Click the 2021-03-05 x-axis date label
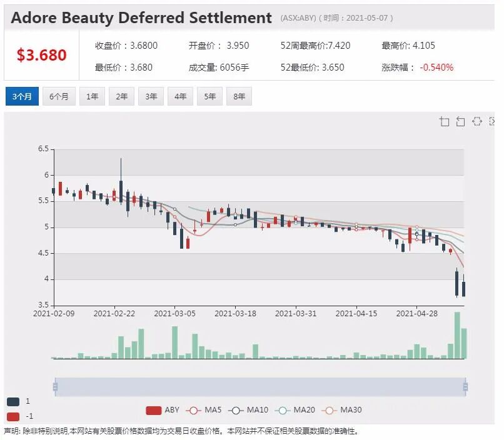This screenshot has width=504, height=440. point(174,314)
